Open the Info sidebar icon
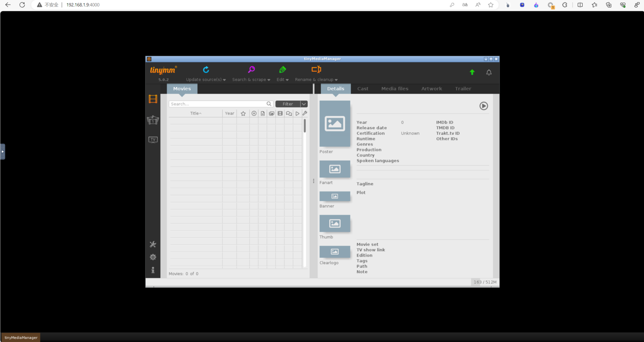644x342 pixels. 153,270
